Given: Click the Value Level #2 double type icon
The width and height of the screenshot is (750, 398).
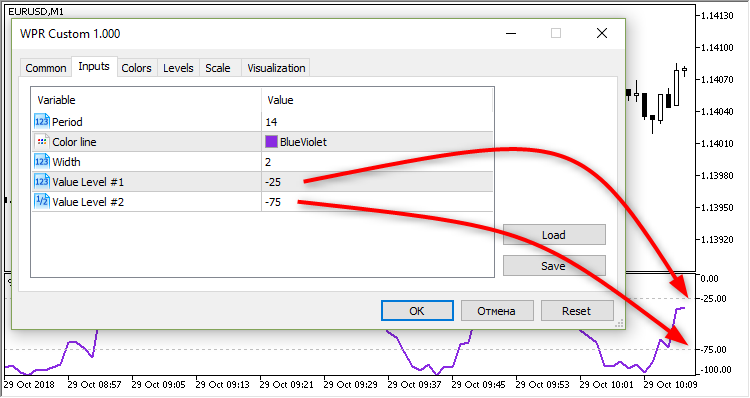Looking at the screenshot, I should pos(42,201).
